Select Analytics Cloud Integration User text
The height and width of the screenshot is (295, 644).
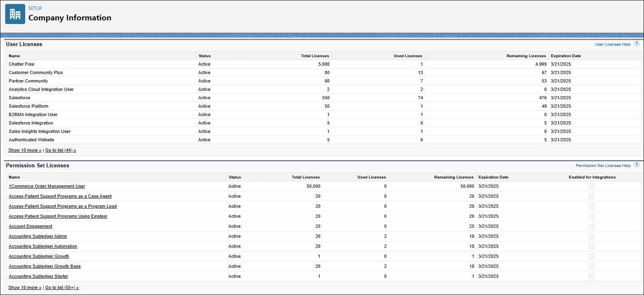tap(41, 89)
